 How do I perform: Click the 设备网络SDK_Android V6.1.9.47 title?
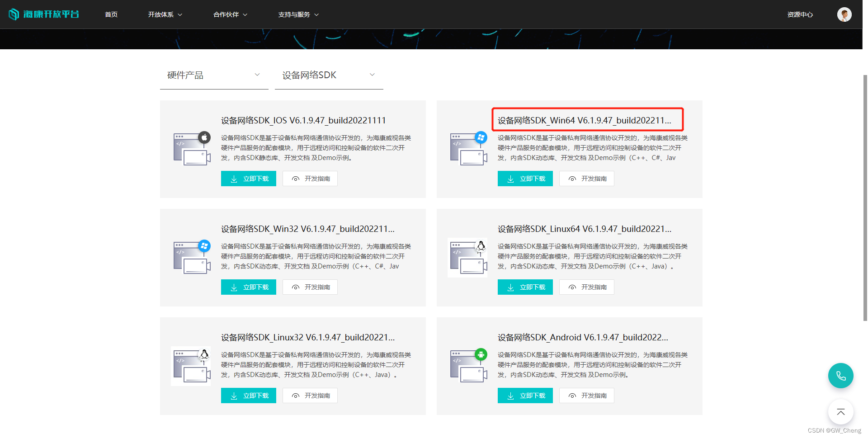[x=583, y=337]
